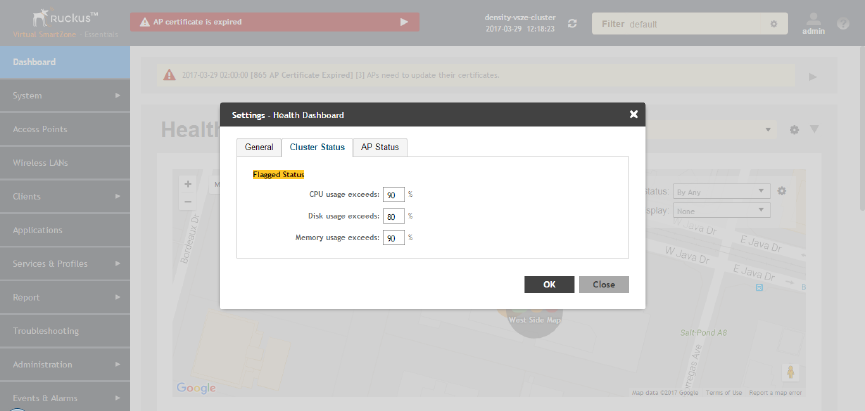The width and height of the screenshot is (865, 411).
Task: Zoom out on the map with the minus
Action: pyautogui.click(x=188, y=201)
